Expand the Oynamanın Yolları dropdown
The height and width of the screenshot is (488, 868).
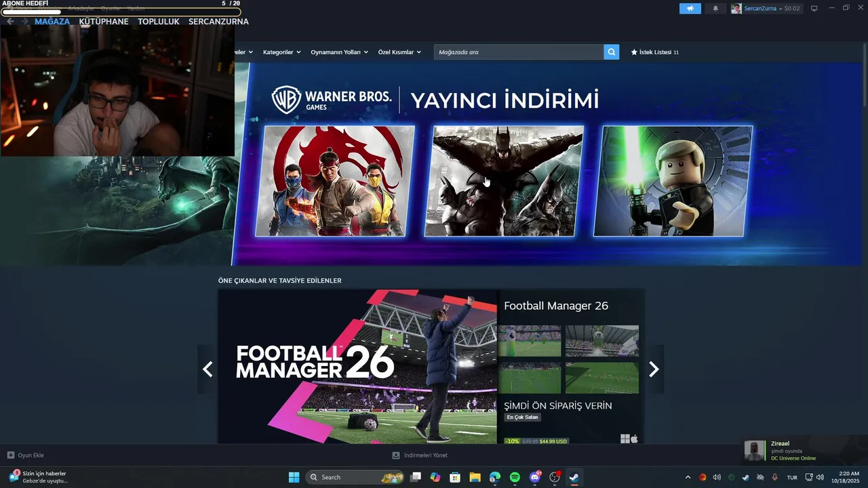[339, 52]
